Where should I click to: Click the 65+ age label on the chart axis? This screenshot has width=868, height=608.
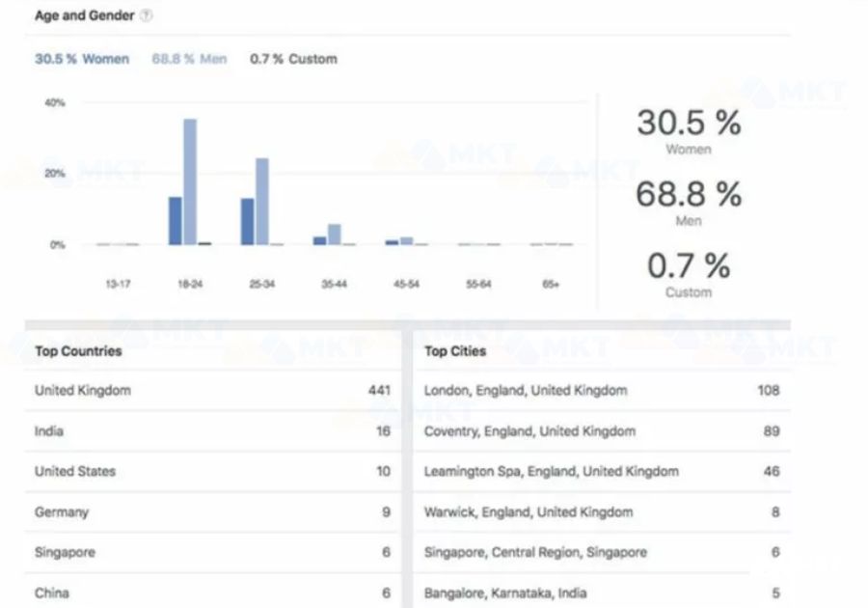pyautogui.click(x=550, y=285)
